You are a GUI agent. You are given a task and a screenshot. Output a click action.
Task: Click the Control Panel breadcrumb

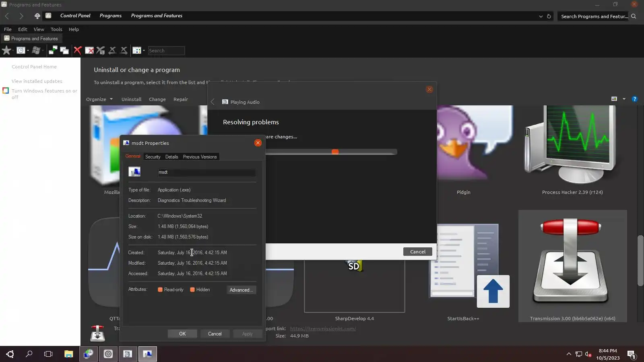(x=75, y=16)
